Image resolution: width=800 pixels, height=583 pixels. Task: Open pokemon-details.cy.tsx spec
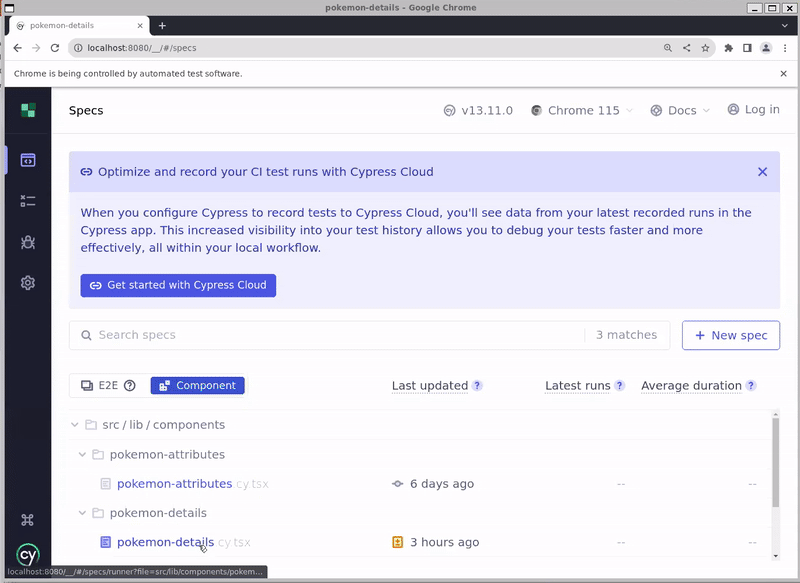[x=183, y=542]
